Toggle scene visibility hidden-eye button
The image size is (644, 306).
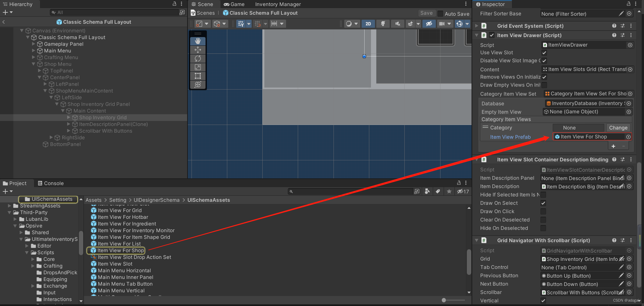coord(429,24)
